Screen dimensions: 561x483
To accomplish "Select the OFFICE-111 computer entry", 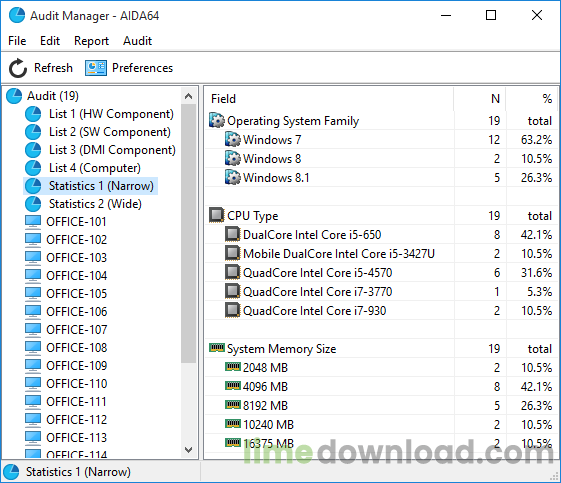I will click(x=77, y=402).
